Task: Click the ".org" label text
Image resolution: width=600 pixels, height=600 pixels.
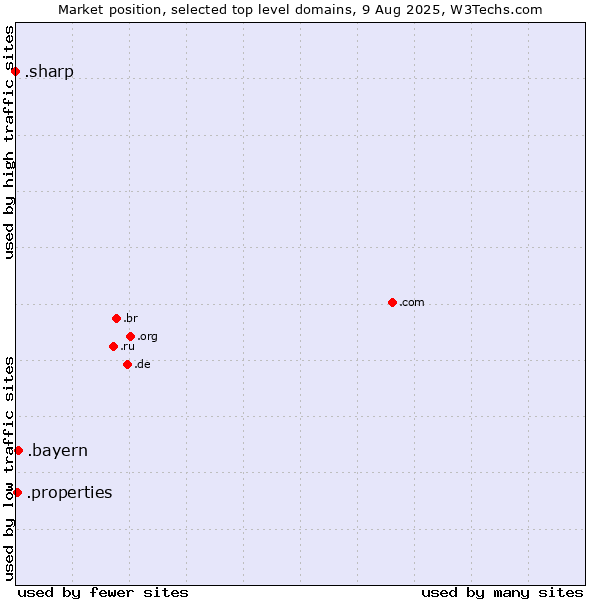Action: click(148, 337)
